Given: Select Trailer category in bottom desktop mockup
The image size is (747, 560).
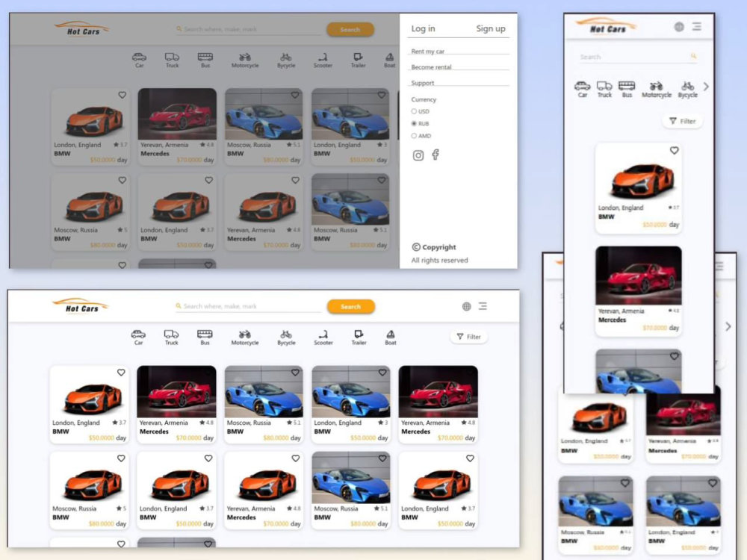Looking at the screenshot, I should (359, 337).
